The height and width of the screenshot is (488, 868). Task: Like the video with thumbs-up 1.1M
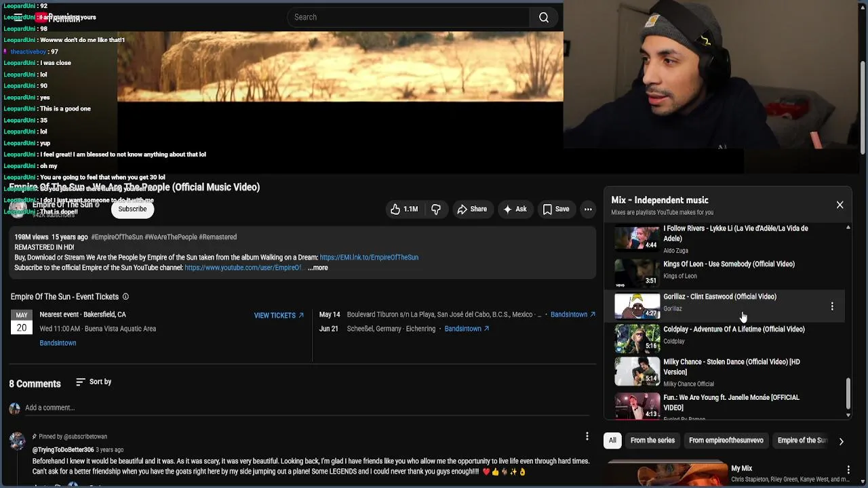tap(404, 209)
